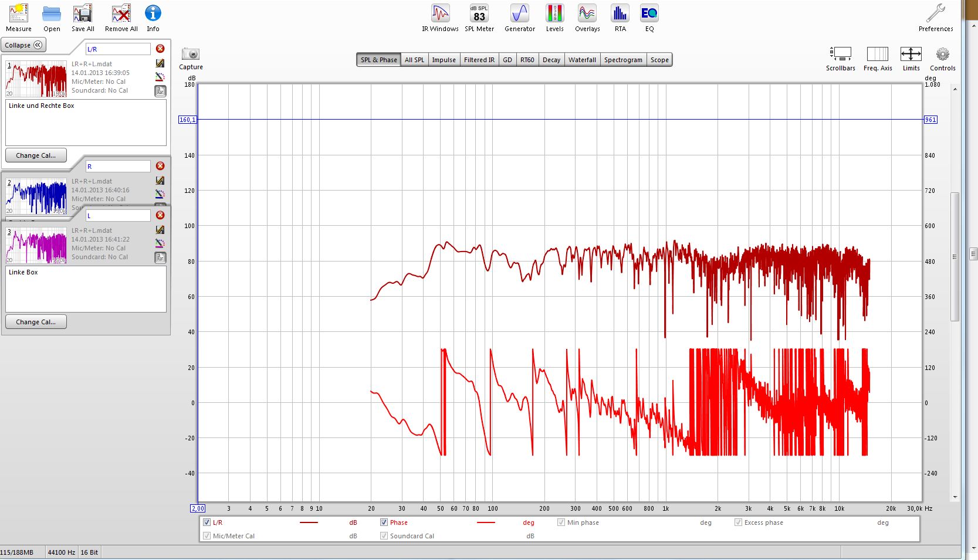Switch to the Scope tab

659,60
